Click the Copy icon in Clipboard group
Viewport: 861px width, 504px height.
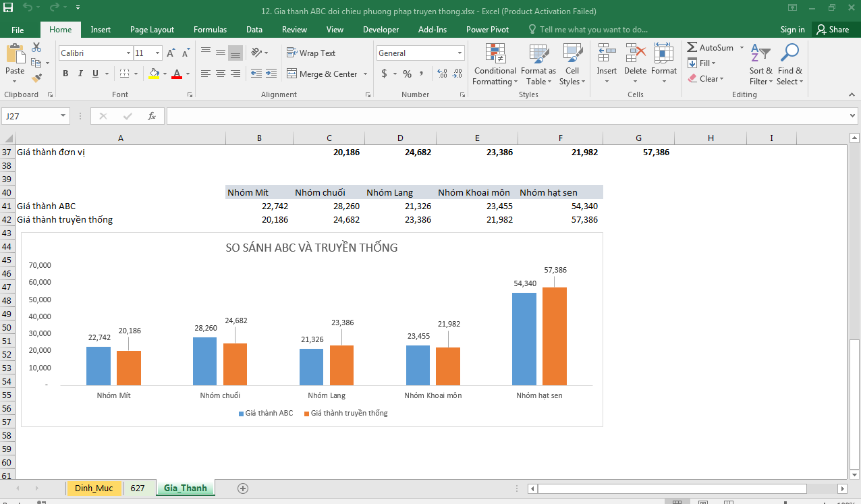tap(36, 63)
